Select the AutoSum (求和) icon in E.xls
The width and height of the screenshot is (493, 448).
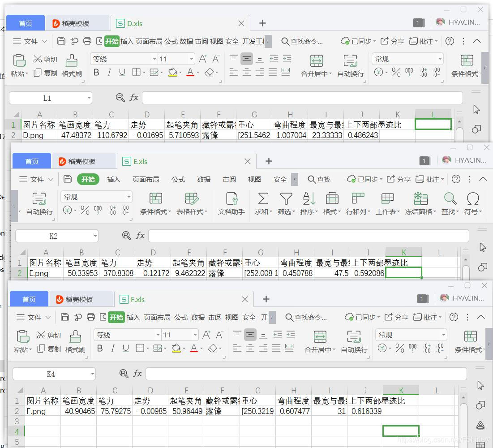coord(263,203)
